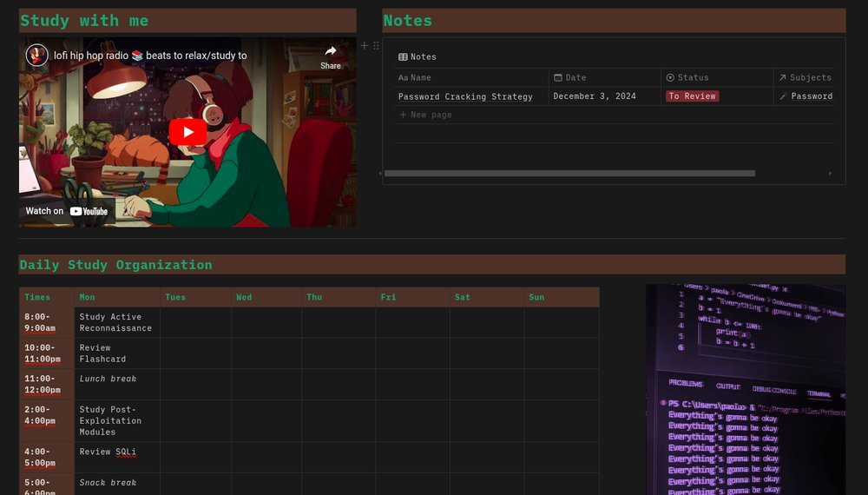Click the status icon in Status header
The width and height of the screenshot is (868, 495).
point(670,77)
